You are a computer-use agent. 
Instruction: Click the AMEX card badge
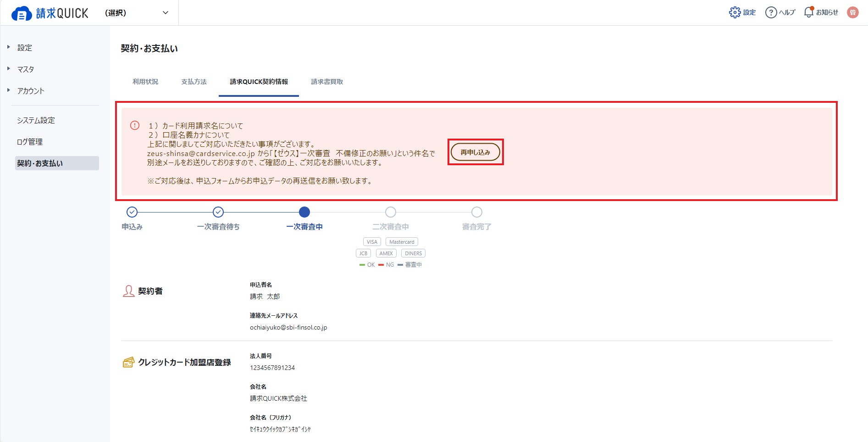[x=386, y=253]
